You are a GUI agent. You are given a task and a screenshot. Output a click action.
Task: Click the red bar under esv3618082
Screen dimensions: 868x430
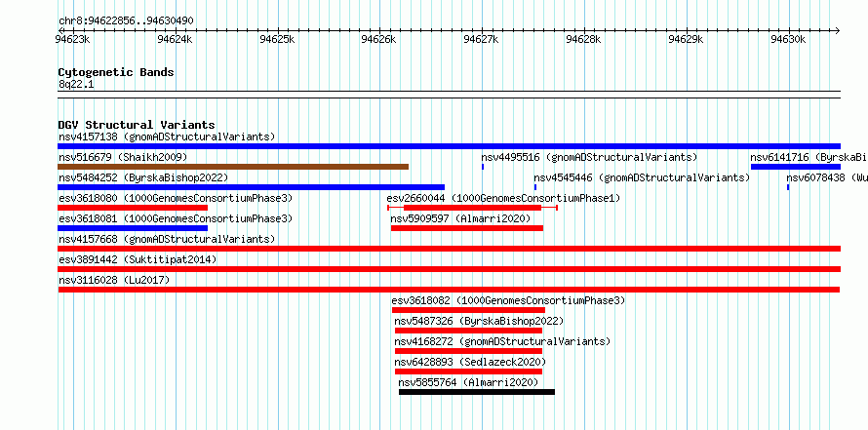tap(468, 310)
